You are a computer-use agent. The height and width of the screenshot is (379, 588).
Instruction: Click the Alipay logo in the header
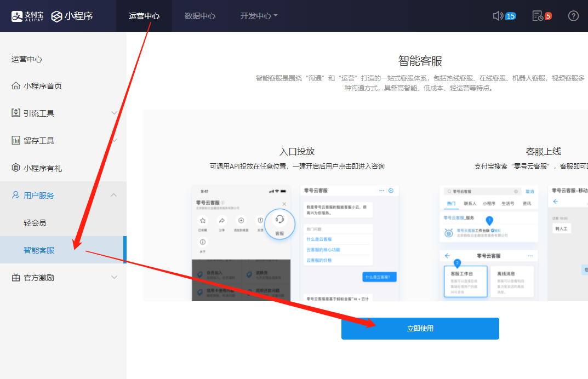27,16
